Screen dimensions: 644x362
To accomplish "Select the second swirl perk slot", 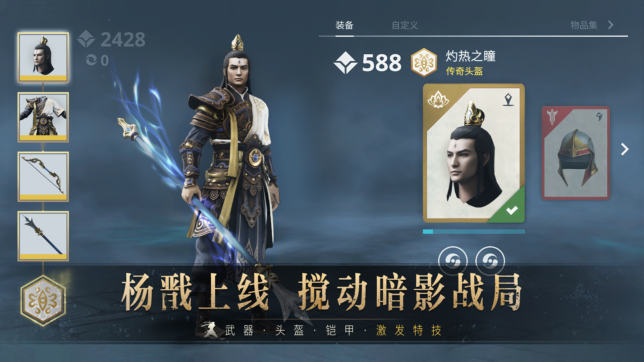I will [490, 260].
